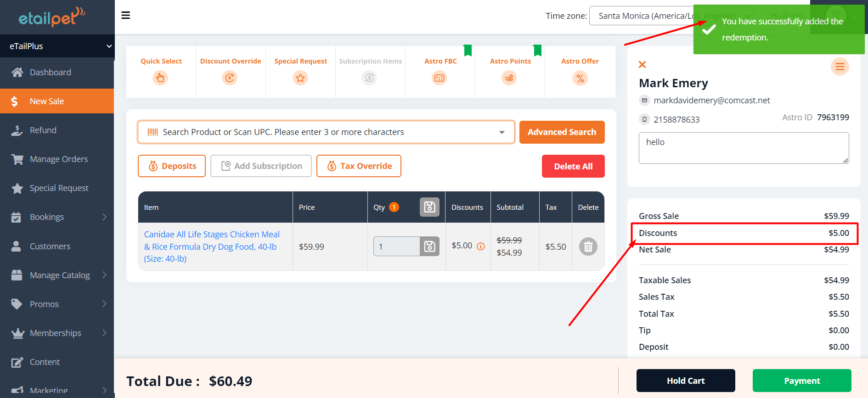Viewport: 868px width, 398px height.
Task: Click the green Payment button
Action: 801,381
